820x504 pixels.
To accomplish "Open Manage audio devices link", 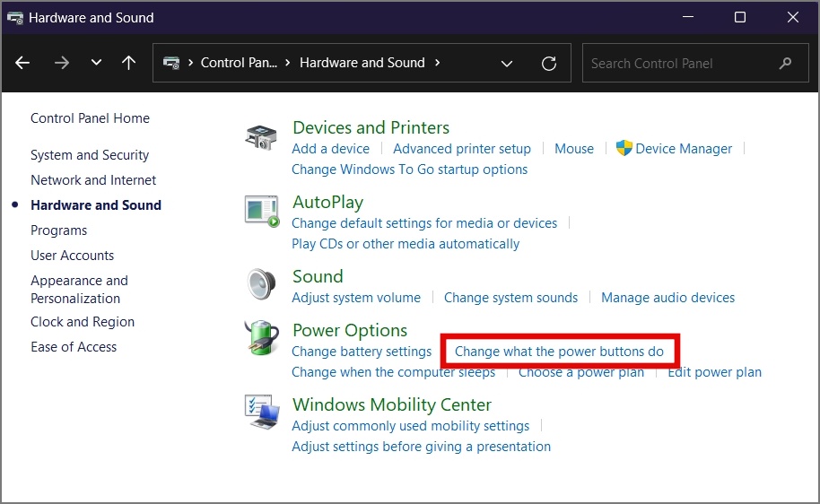I will 667,298.
